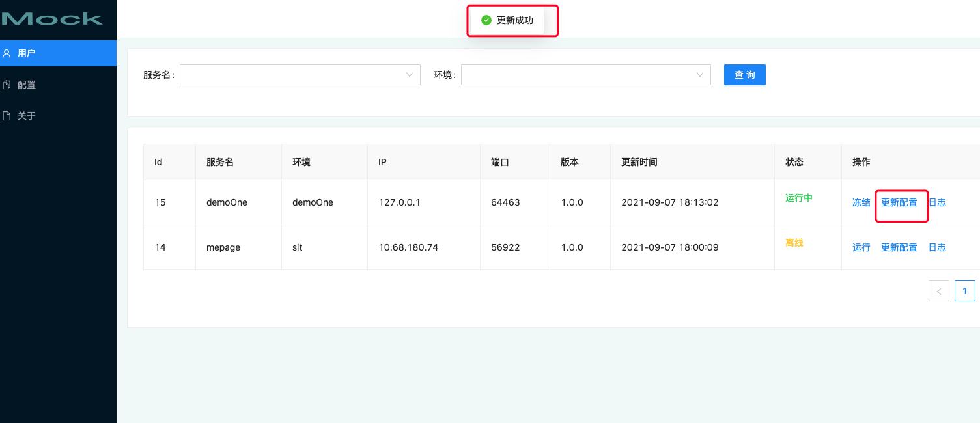The width and height of the screenshot is (980, 423).
Task: Click 更新配置 for the mepage row
Action: [899, 247]
